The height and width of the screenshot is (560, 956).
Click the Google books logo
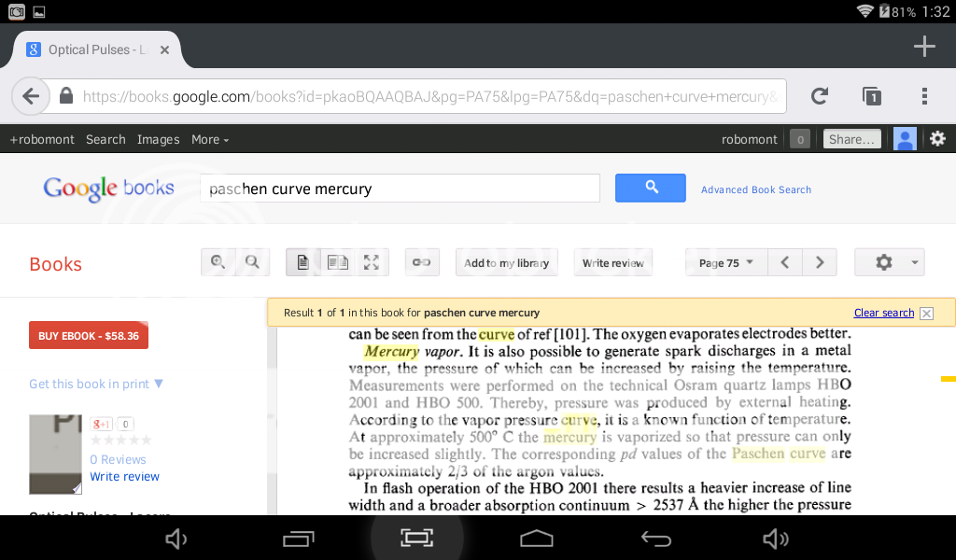pyautogui.click(x=108, y=189)
